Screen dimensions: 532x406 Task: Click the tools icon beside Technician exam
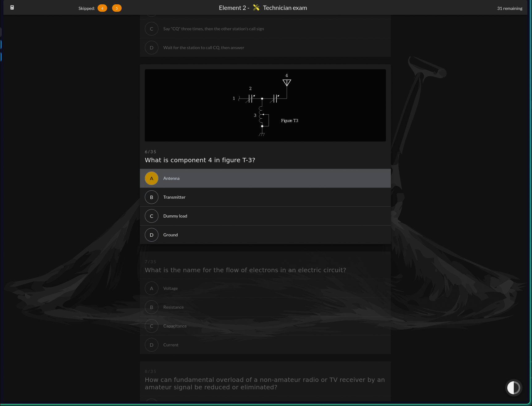[x=256, y=8]
